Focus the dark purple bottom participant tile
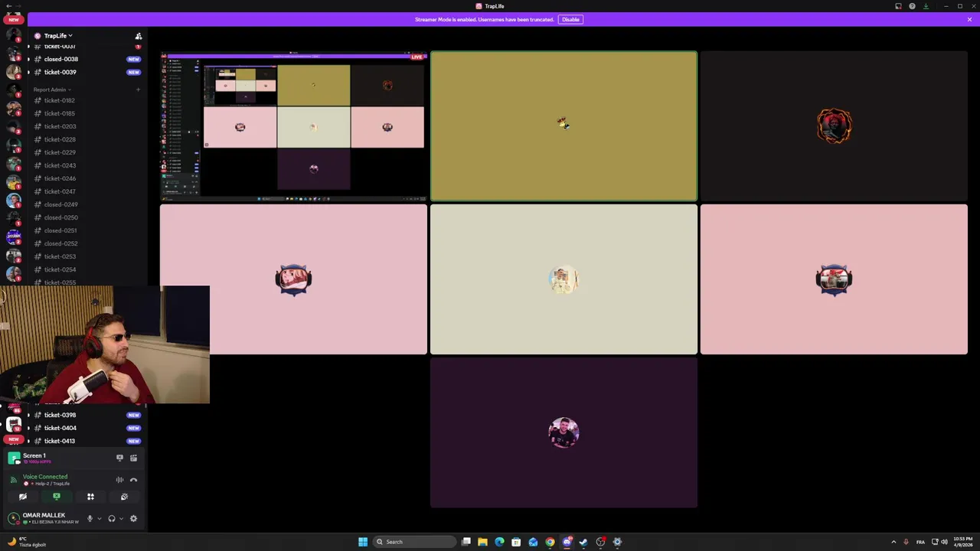Viewport: 980px width, 551px height. (x=563, y=432)
